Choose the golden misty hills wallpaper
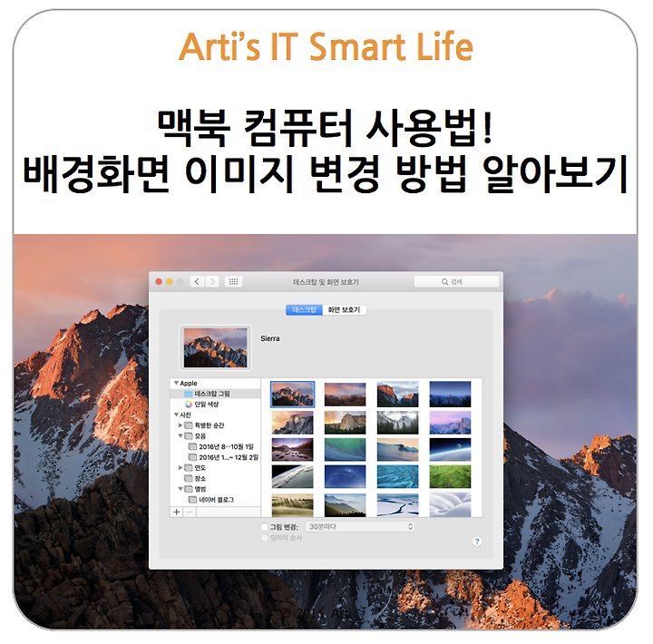Viewport: 653px width, 644px height. coord(292,505)
